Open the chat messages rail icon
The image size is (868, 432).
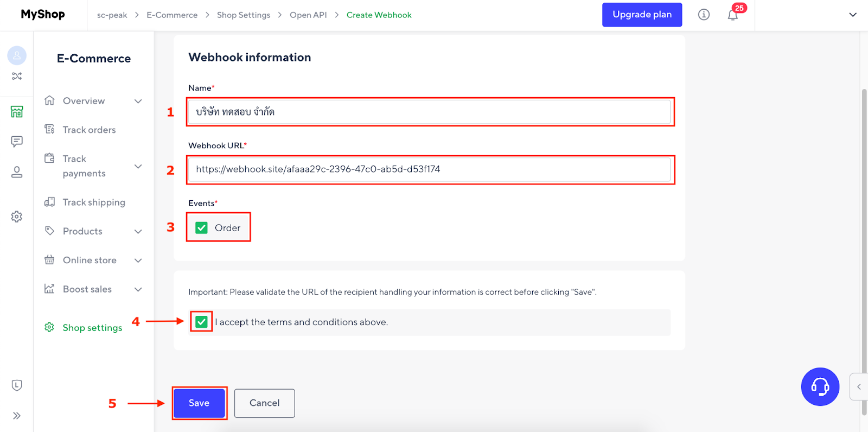[x=17, y=142]
